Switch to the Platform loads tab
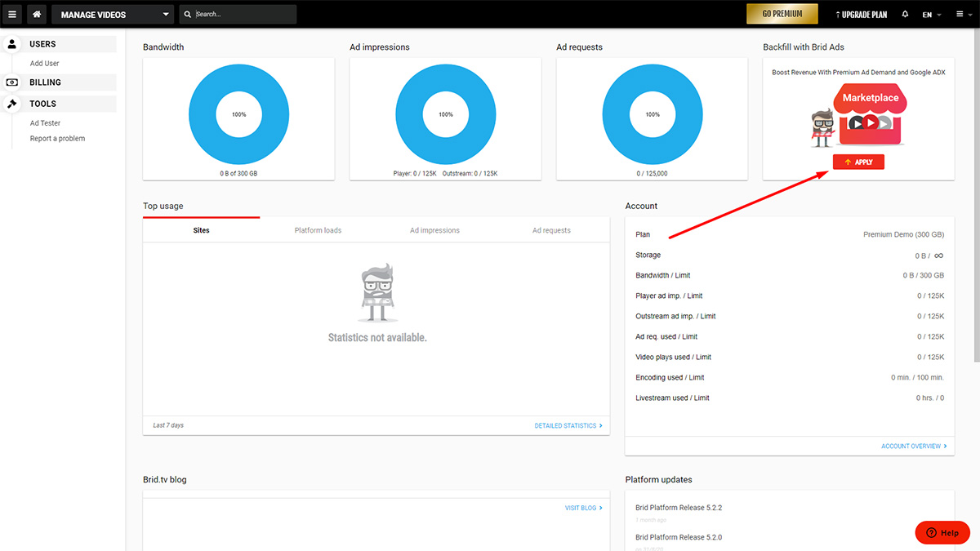 click(x=318, y=230)
